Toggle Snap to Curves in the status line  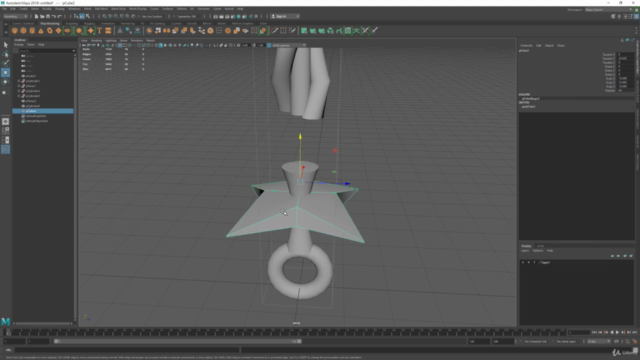[x=110, y=16]
